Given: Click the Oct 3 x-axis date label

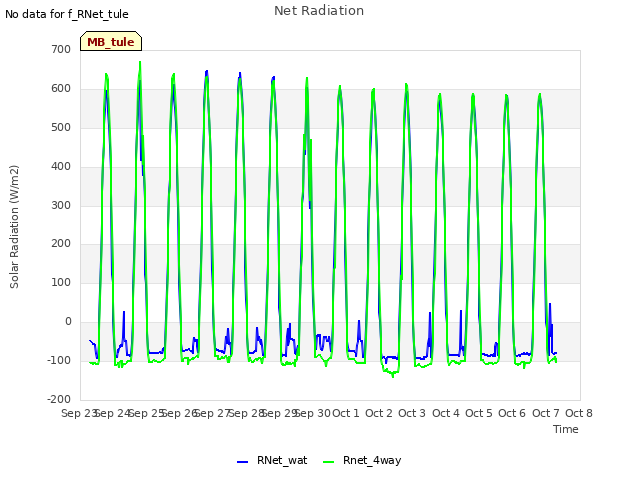Looking at the screenshot, I should [412, 413].
